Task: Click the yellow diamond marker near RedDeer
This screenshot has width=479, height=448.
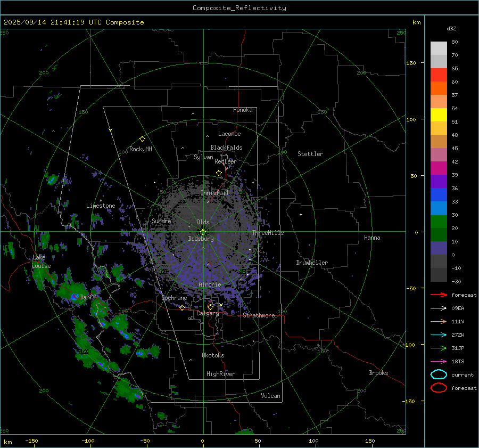Action: coord(219,173)
